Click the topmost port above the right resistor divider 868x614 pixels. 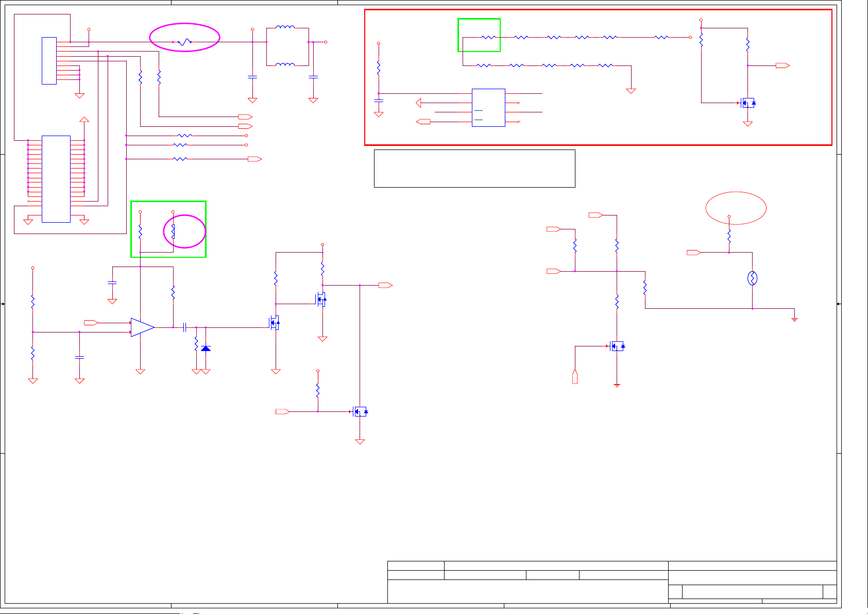tap(596, 215)
